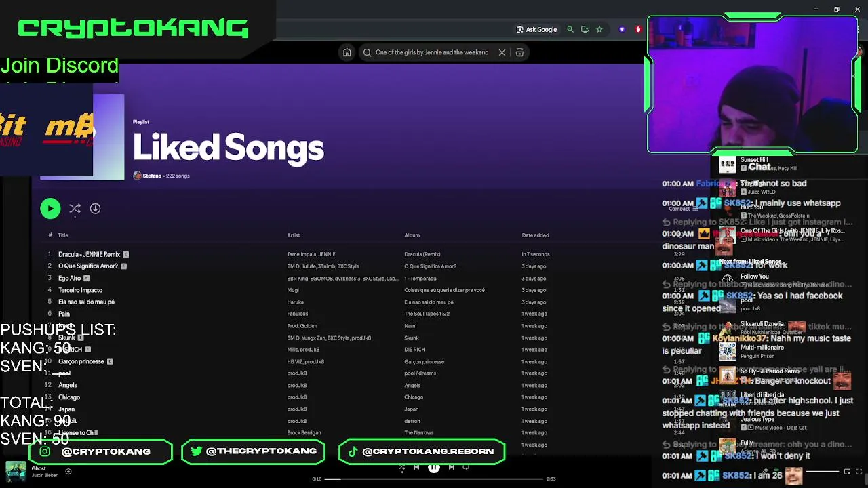Open album link The Soul Tapes 1 & 2
Screen dimensions: 868x488
tap(427, 314)
